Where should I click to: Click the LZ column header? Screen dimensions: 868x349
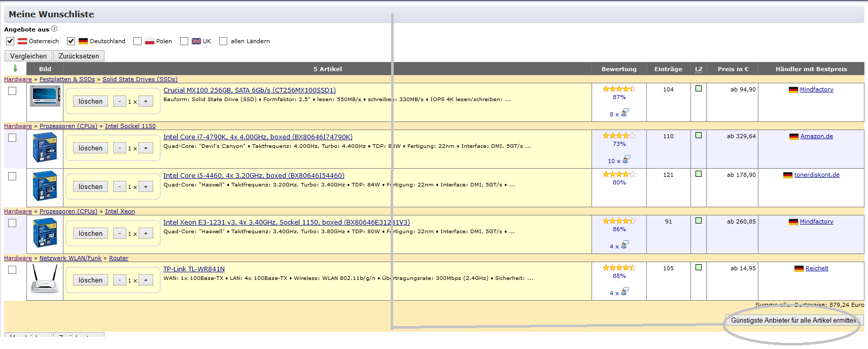(x=699, y=69)
